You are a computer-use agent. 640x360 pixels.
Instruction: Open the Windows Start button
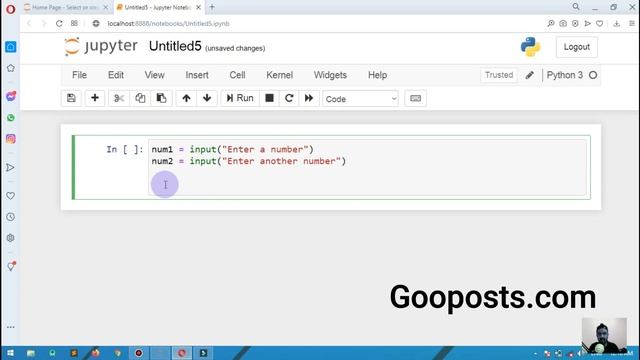point(11,353)
